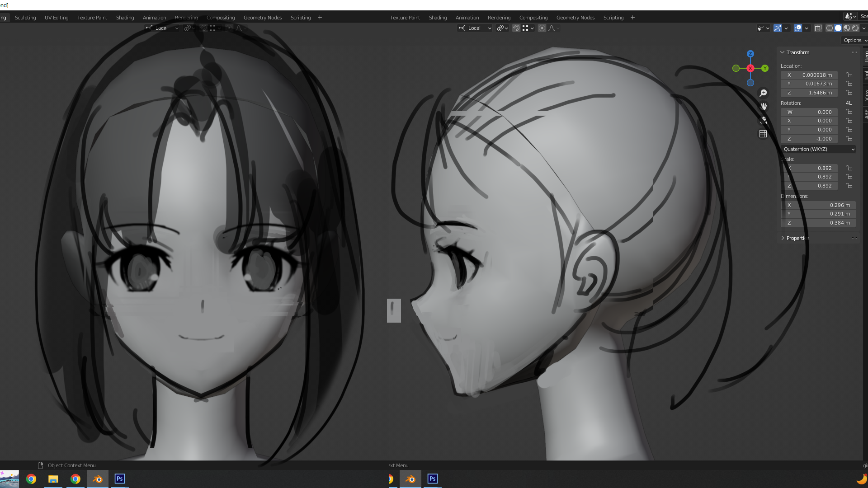Toggle proportional editing in right header

(x=542, y=28)
